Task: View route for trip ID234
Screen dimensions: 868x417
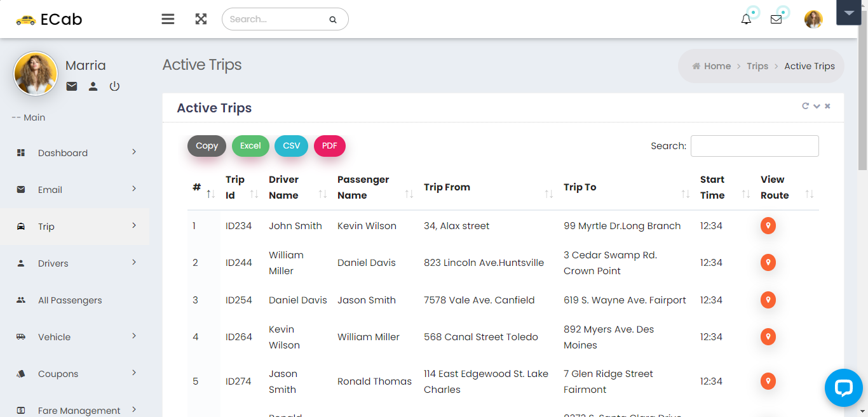Action: (x=768, y=226)
